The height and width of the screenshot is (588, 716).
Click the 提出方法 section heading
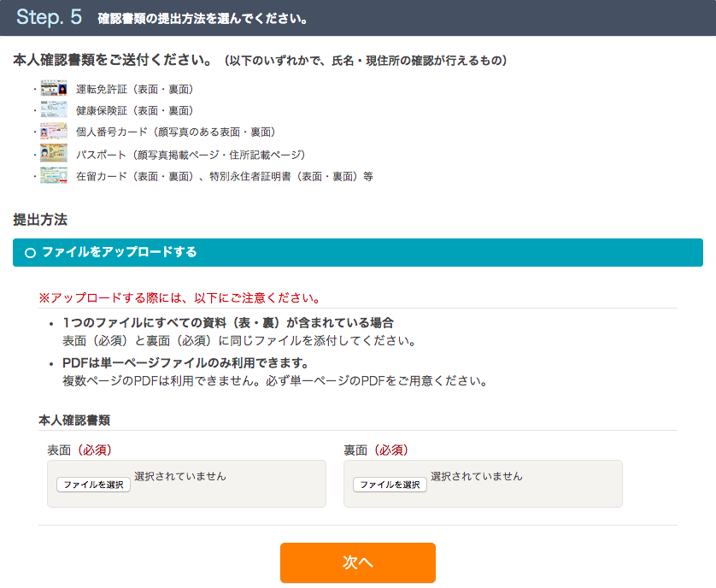tap(40, 220)
